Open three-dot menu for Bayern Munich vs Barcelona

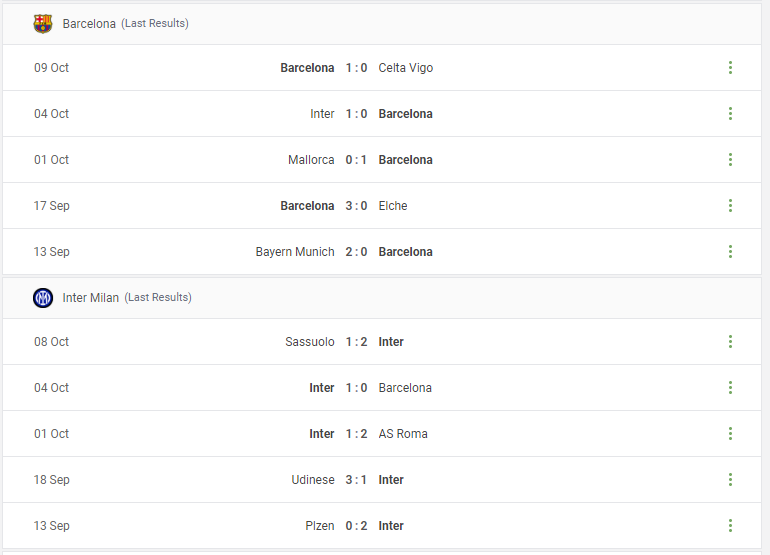(730, 252)
